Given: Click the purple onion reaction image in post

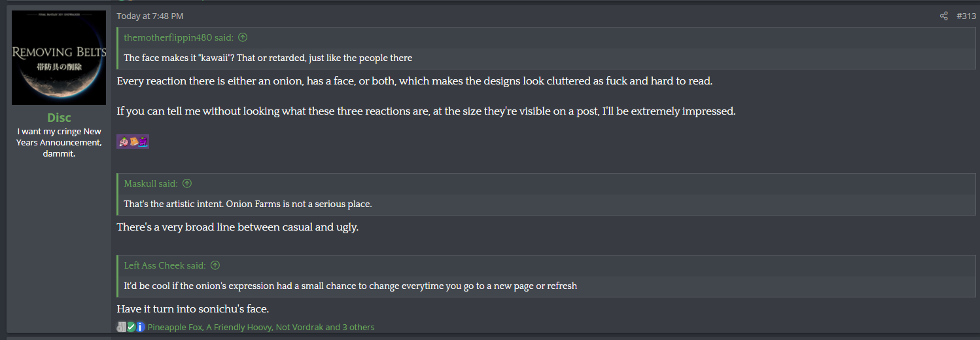Looking at the screenshot, I should pyautogui.click(x=143, y=142).
